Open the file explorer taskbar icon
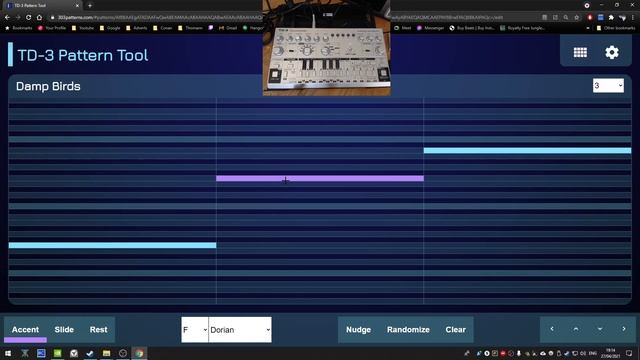The image size is (640, 360). (x=106, y=353)
